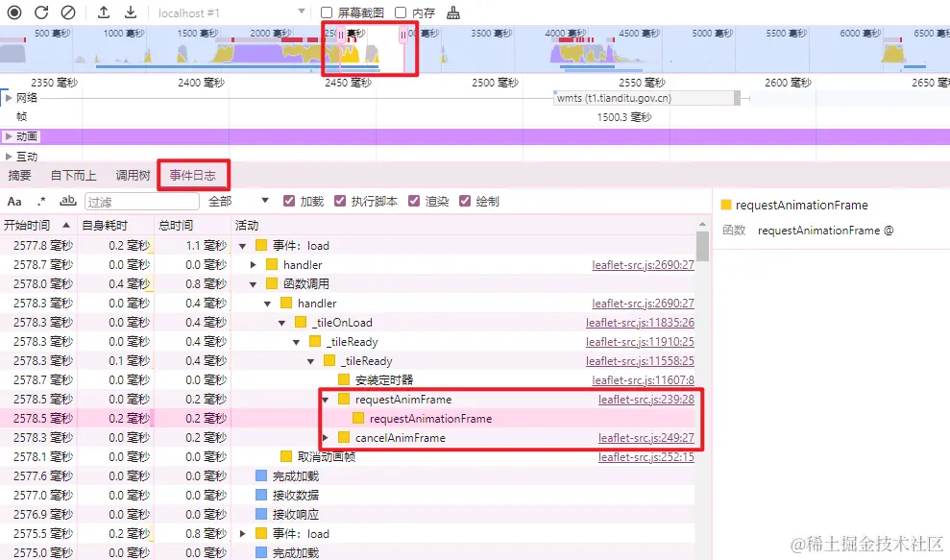Open link leaflet-src.js:11558:25

[640, 361]
